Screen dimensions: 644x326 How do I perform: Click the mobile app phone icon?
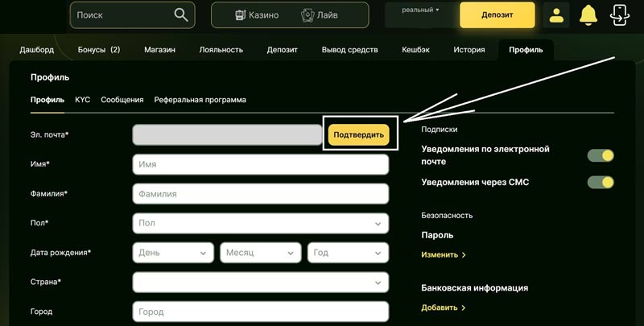point(620,15)
